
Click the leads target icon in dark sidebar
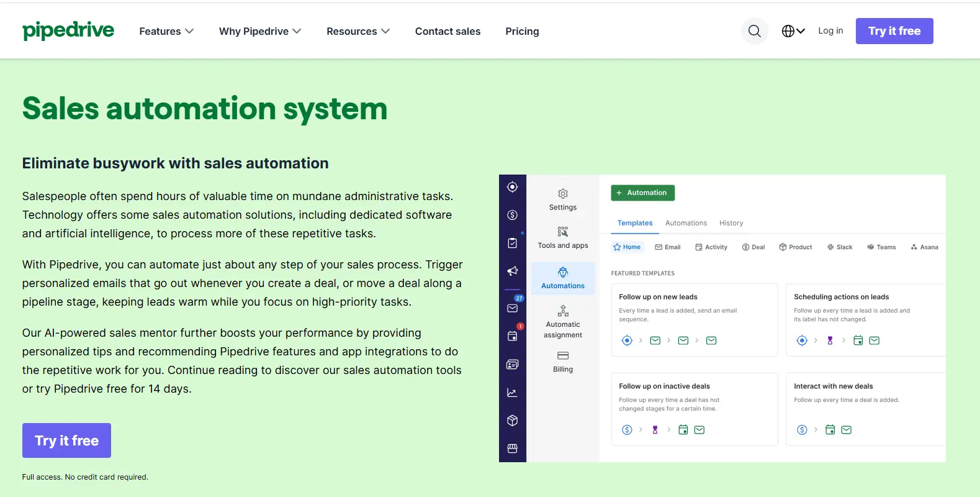(512, 187)
